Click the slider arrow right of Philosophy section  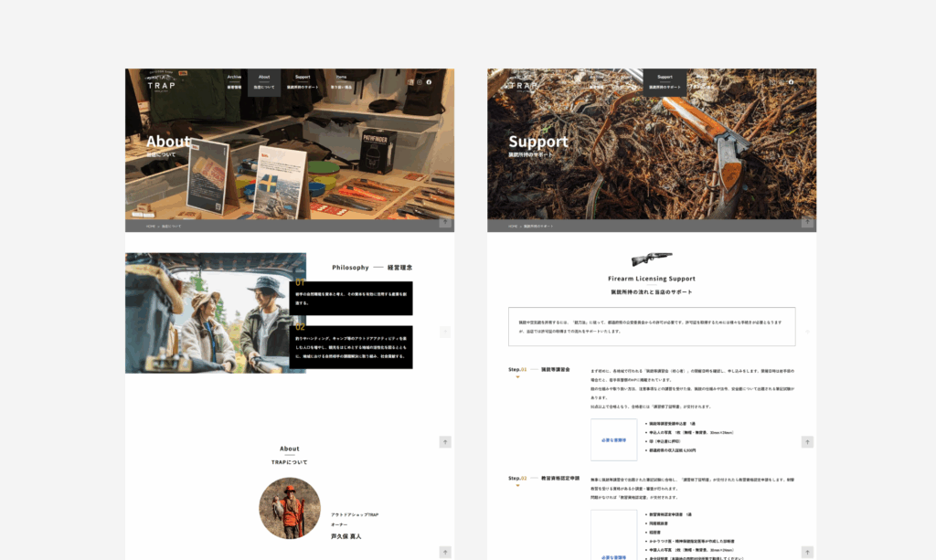[445, 332]
